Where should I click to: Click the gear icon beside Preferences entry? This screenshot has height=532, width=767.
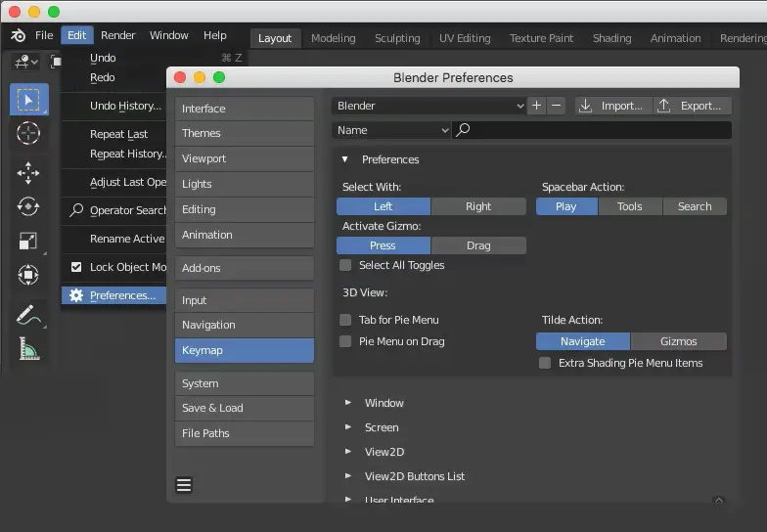coord(76,295)
